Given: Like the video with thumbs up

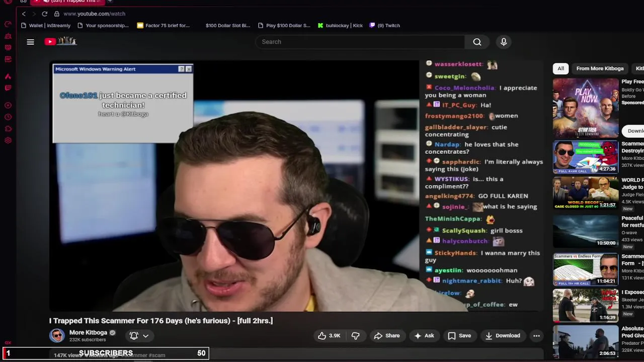Looking at the screenshot, I should pos(329,336).
